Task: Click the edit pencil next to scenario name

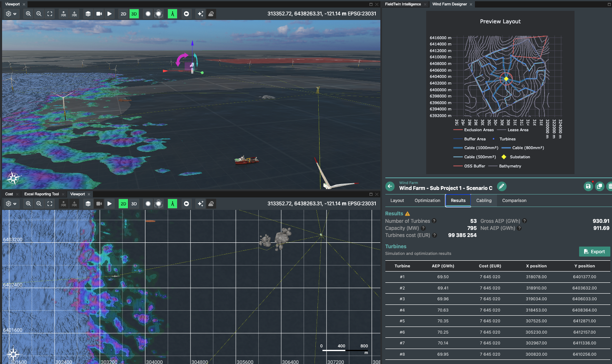Action: point(502,186)
